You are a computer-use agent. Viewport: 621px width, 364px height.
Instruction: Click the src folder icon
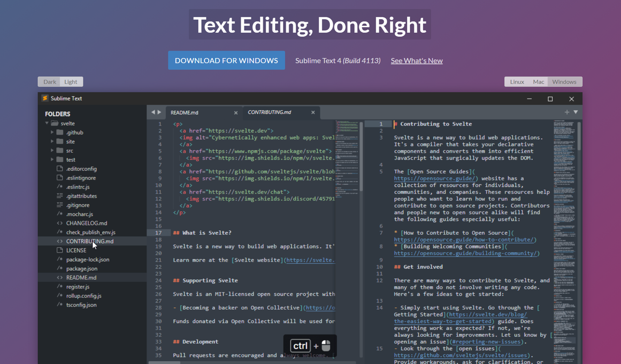(60, 150)
